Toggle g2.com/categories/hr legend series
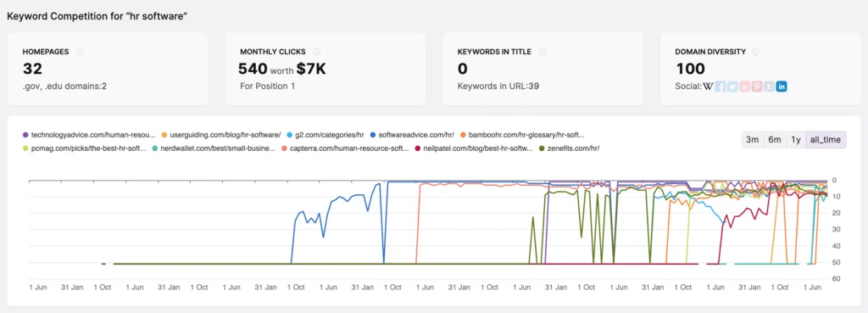The width and height of the screenshot is (868, 313). coord(325,135)
